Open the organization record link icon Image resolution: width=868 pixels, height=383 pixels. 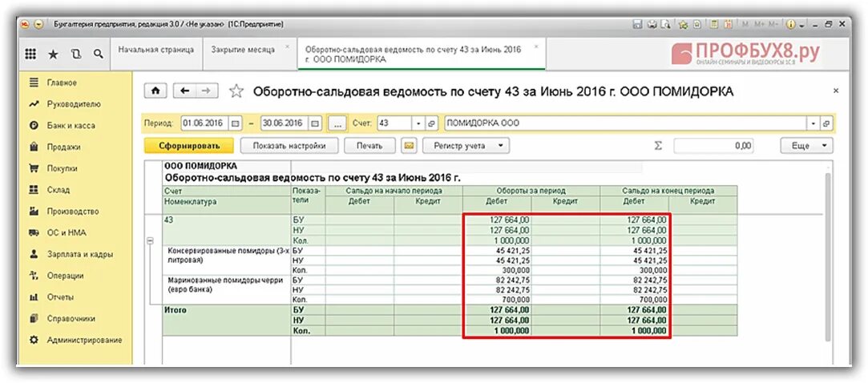point(828,123)
